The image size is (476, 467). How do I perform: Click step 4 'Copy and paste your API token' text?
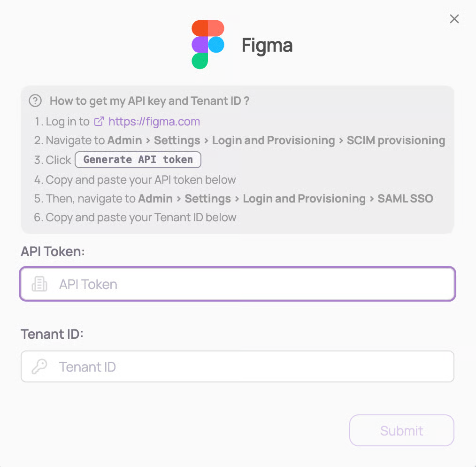(141, 179)
